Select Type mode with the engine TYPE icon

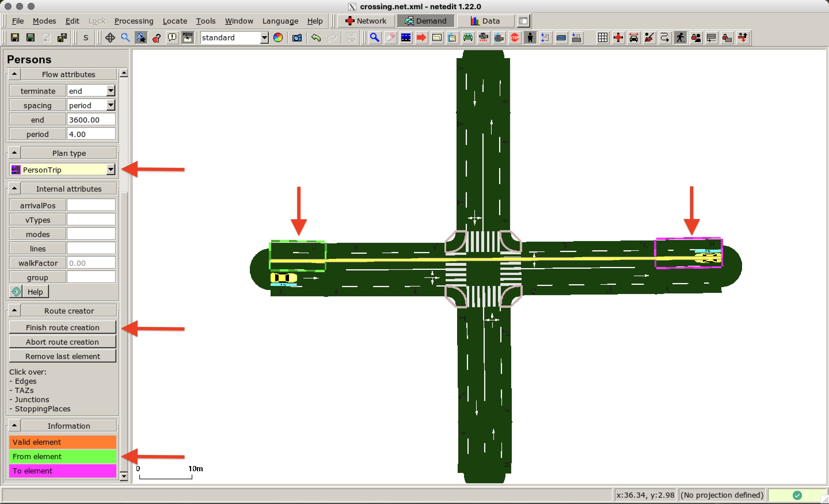[483, 38]
